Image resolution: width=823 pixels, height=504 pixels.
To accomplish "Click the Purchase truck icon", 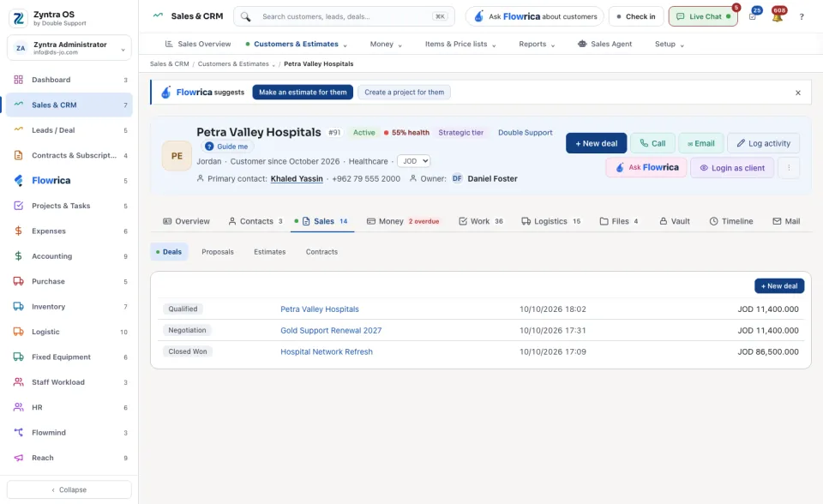I will tap(18, 281).
